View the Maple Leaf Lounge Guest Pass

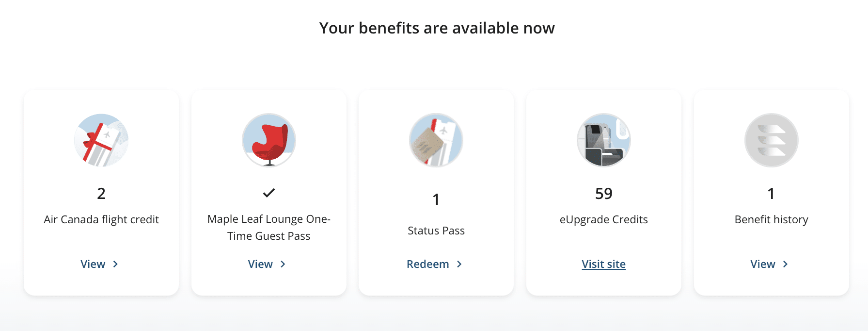click(x=261, y=264)
